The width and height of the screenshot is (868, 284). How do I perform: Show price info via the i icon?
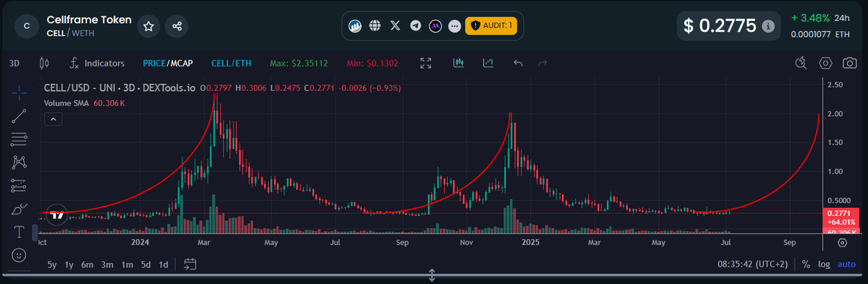(768, 26)
